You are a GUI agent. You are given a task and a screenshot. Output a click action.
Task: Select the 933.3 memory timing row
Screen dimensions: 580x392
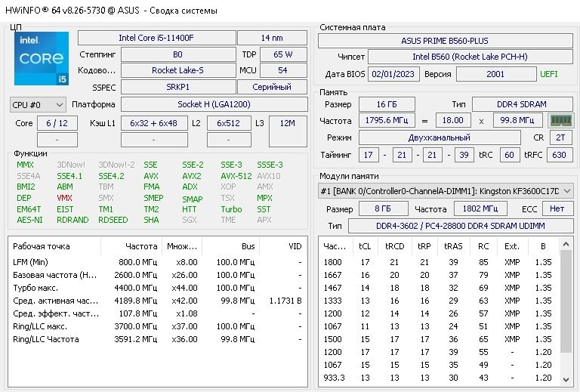[x=440, y=378]
